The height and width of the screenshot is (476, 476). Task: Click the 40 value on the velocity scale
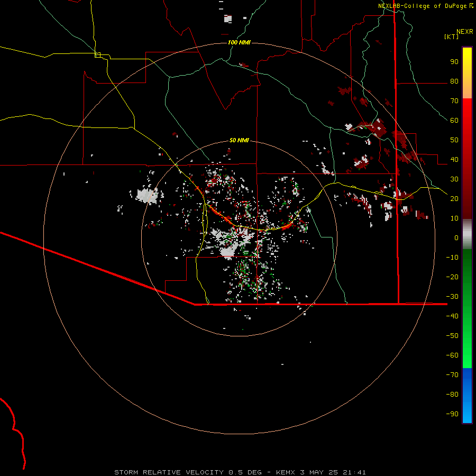coord(454,159)
